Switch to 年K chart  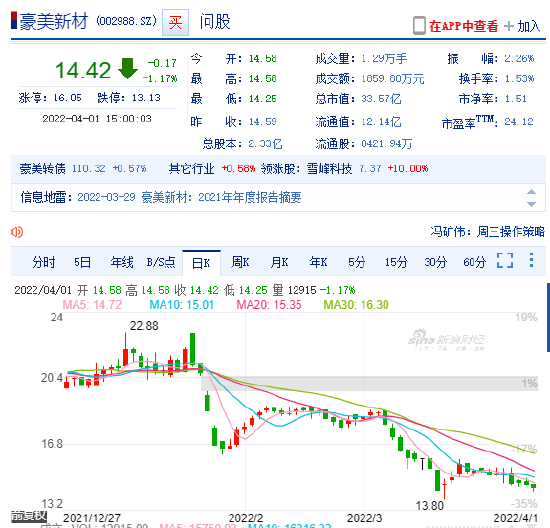click(x=318, y=262)
